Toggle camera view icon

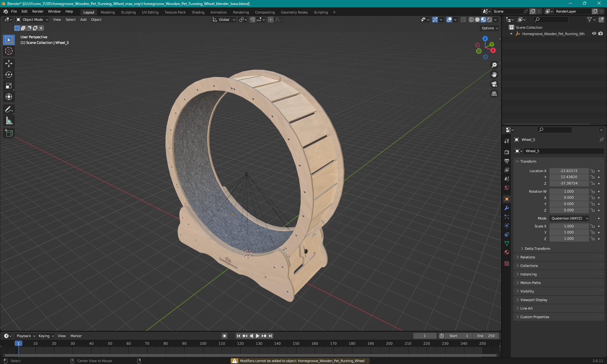pos(494,84)
